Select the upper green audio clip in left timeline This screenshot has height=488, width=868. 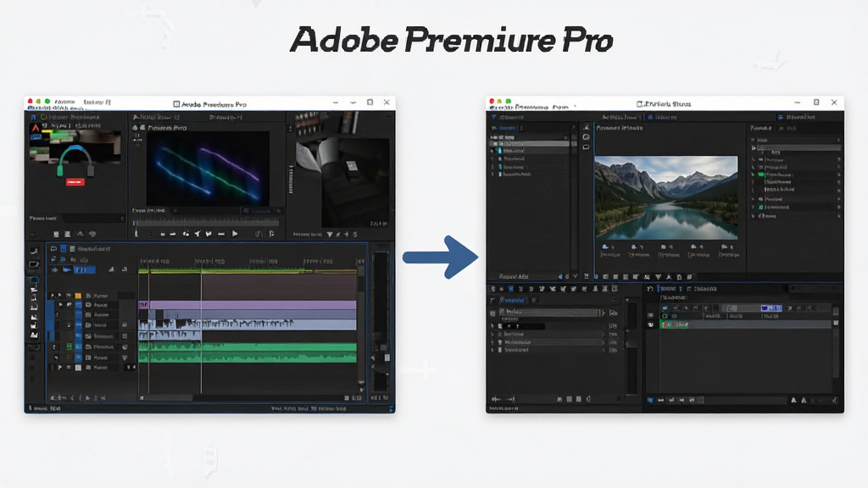tap(248, 347)
